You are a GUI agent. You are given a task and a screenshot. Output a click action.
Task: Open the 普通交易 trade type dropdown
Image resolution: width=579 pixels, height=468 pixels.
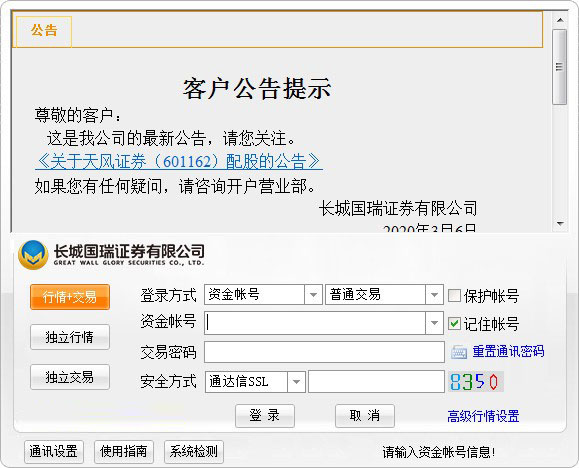click(434, 295)
